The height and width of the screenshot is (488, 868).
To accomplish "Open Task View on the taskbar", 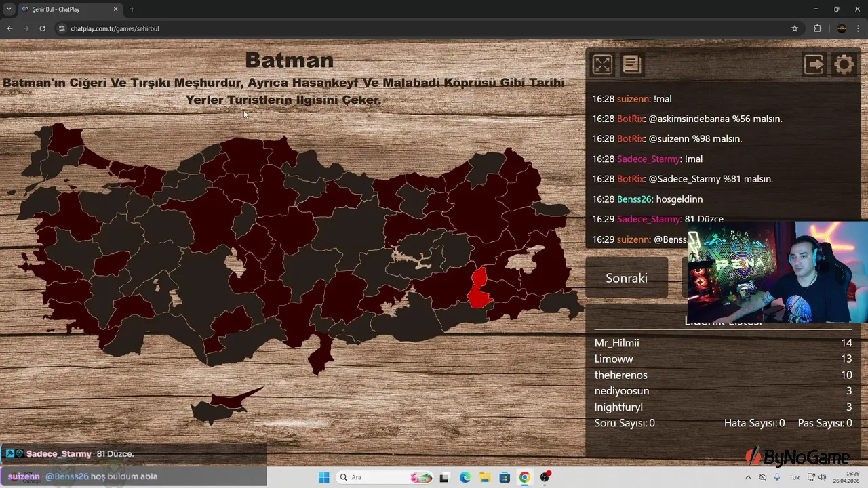I will (x=445, y=477).
